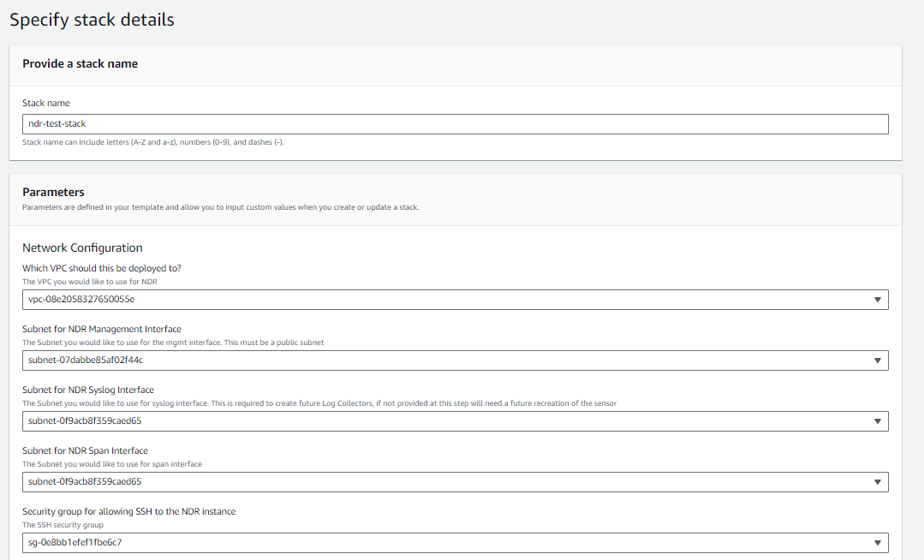924x560 pixels.
Task: Click 'Which VPC should this be deployed to?' label
Action: (x=102, y=268)
